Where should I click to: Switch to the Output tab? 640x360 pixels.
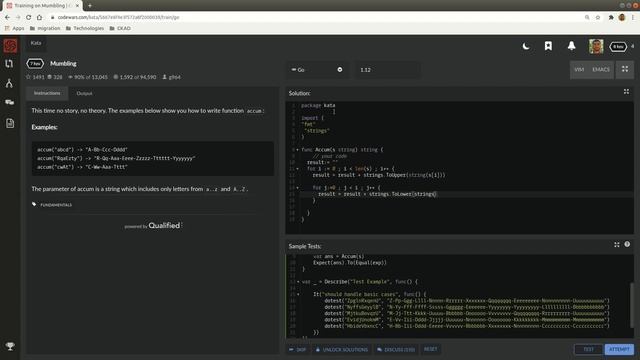[84, 93]
